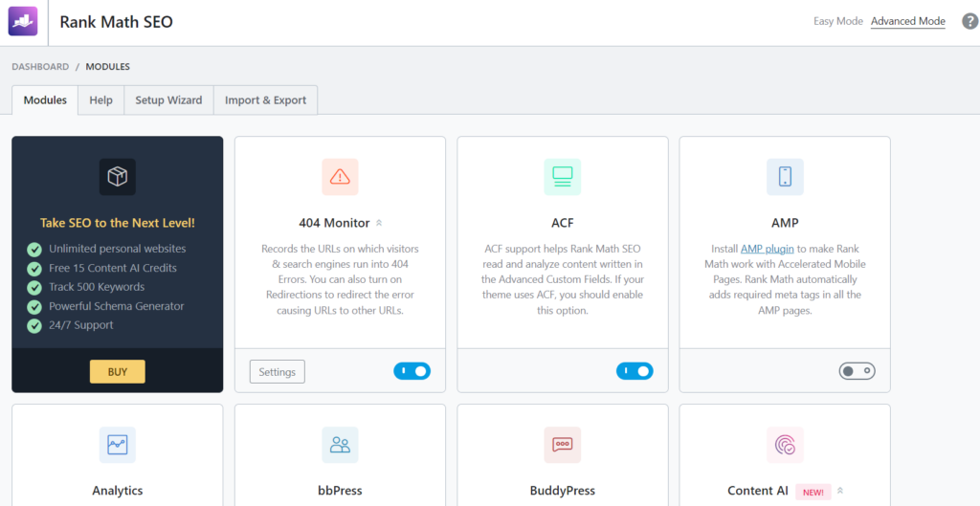
Task: Click checkmark beside Track 500 Keywords
Action: 34,287
